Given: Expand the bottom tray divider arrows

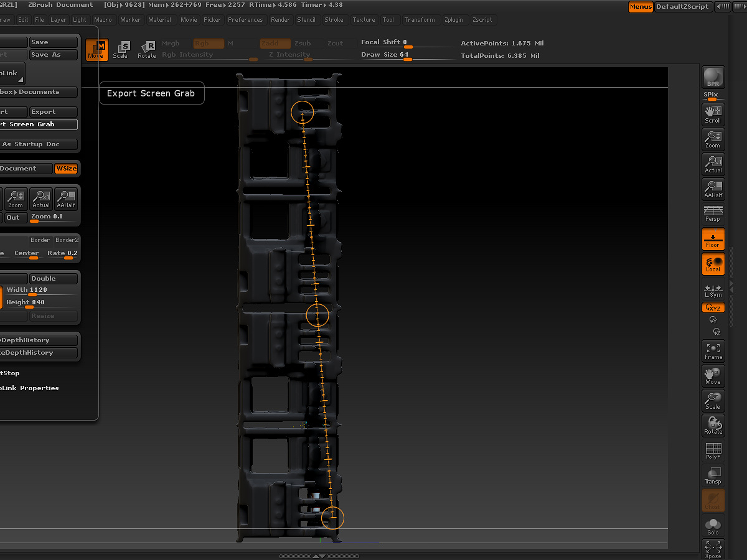Looking at the screenshot, I should (318, 556).
